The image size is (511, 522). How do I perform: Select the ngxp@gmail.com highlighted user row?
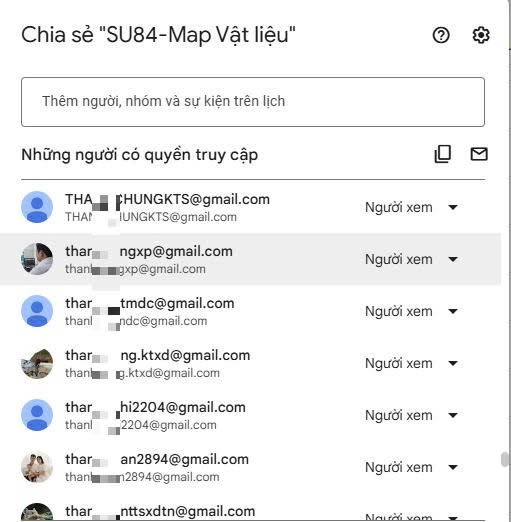[250, 259]
